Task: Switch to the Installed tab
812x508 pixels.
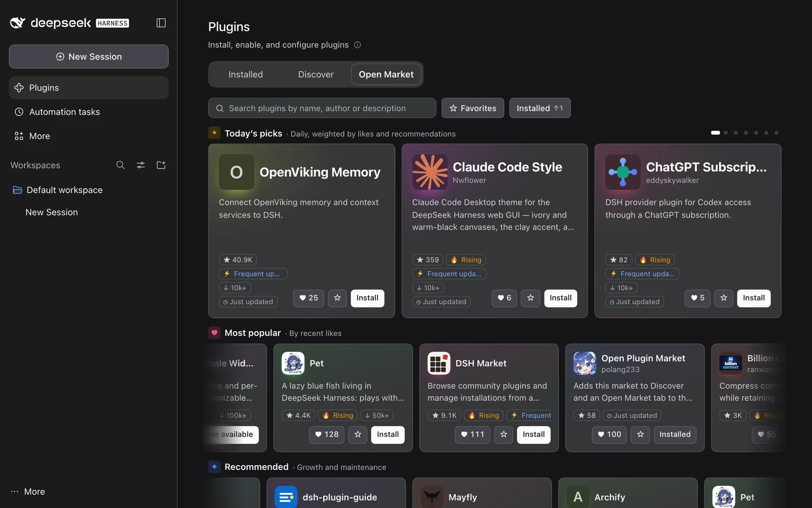Action: point(246,75)
